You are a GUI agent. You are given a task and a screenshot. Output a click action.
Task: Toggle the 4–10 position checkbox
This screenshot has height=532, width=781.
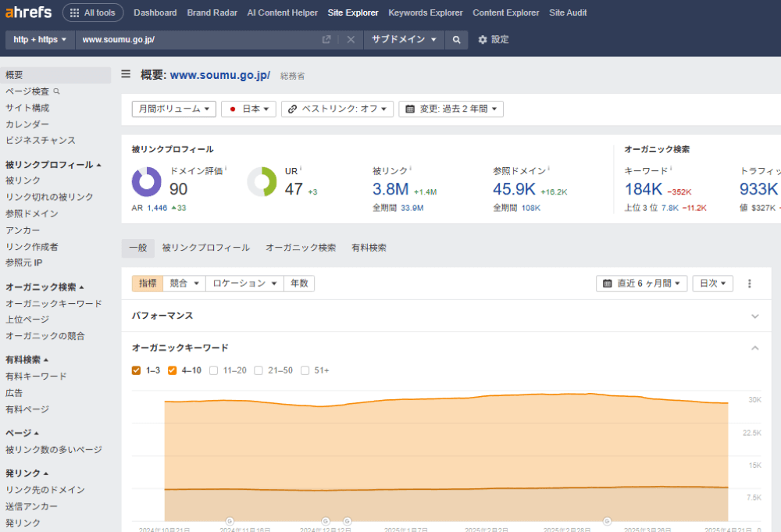(173, 370)
